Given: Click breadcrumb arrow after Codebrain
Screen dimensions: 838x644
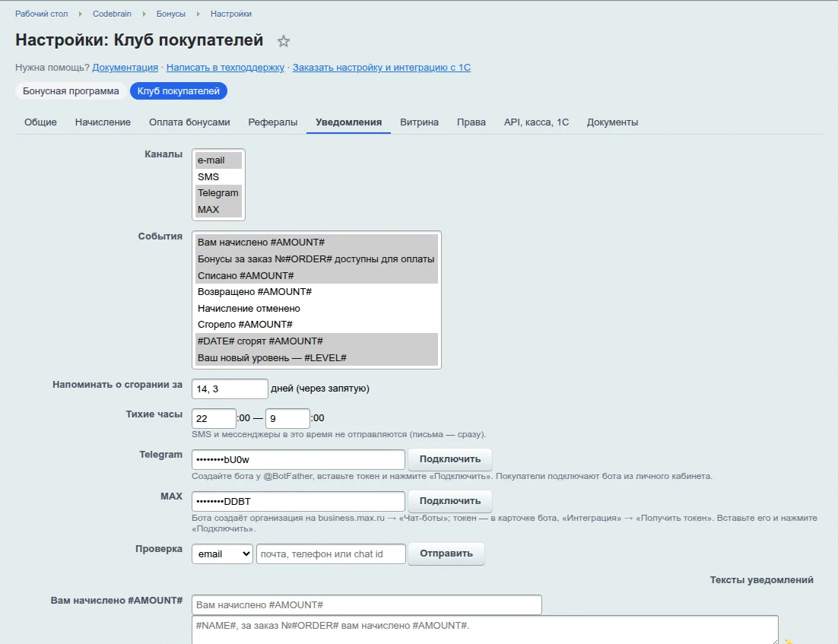Looking at the screenshot, I should pos(144,14).
